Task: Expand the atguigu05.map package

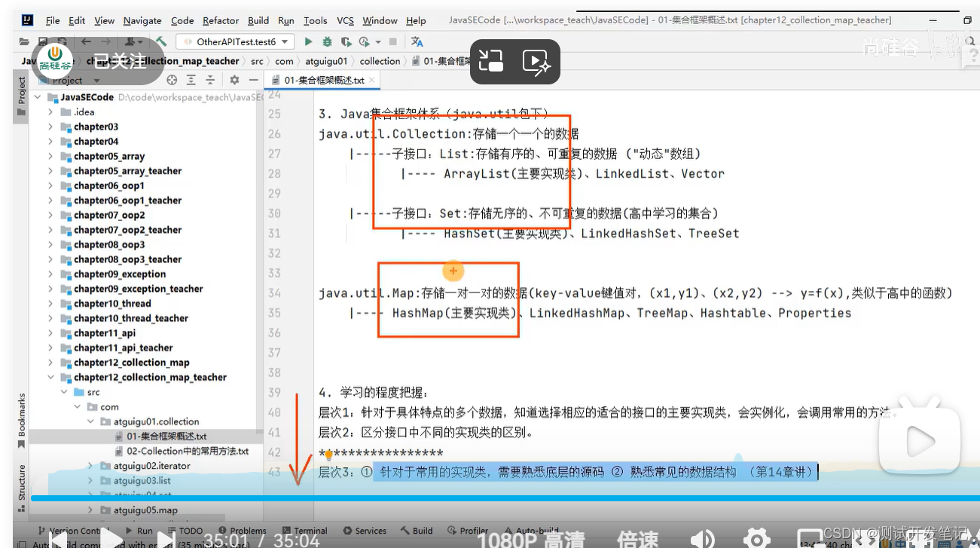Action: pos(91,510)
